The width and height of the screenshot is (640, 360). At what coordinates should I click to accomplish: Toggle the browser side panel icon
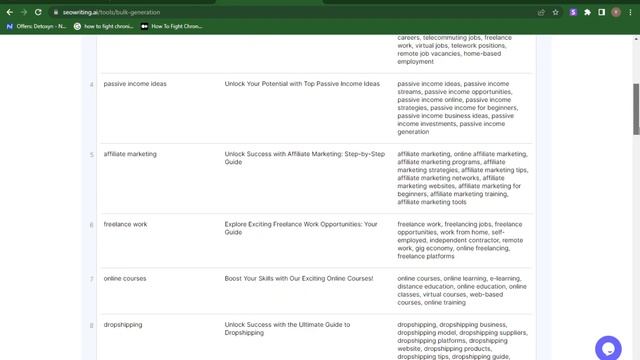click(x=602, y=12)
